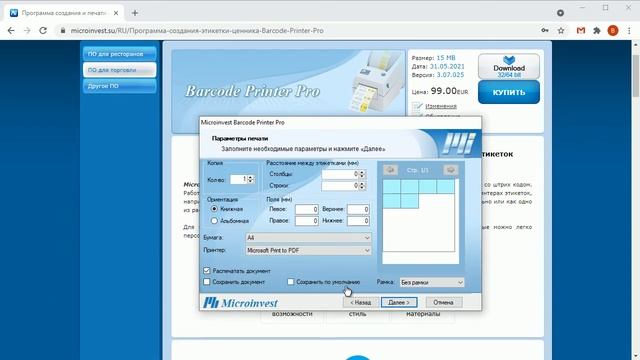Click the browser address bar URL
The width and height of the screenshot is (640, 360).
click(197, 31)
